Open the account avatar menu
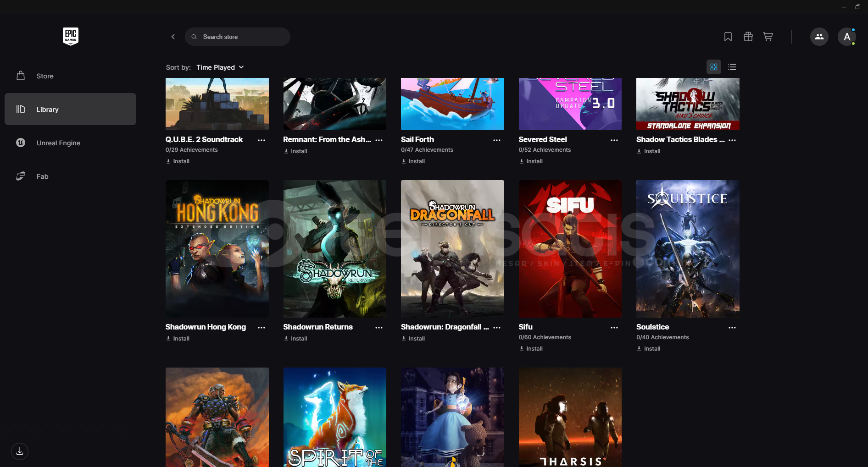The image size is (868, 467). 847,37
